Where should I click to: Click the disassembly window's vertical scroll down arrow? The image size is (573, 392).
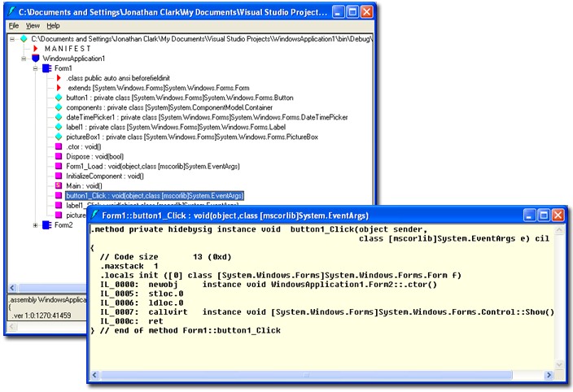click(558, 364)
